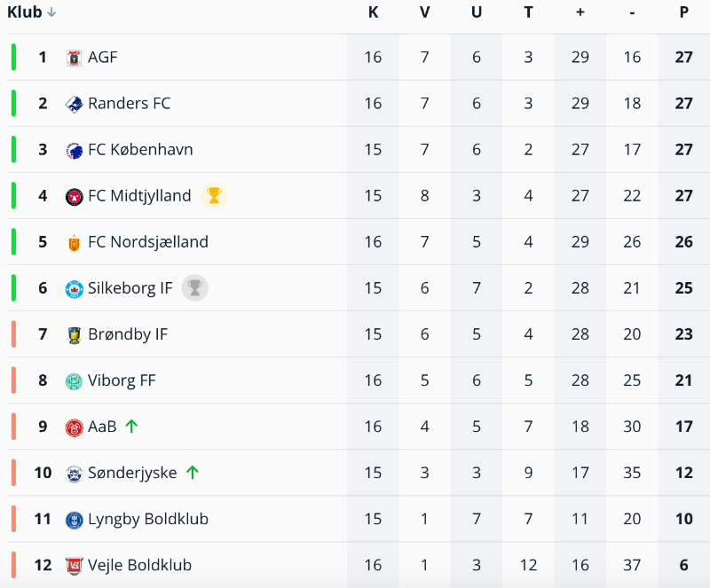The image size is (710, 588).
Task: Select the V wins column header
Action: (425, 12)
